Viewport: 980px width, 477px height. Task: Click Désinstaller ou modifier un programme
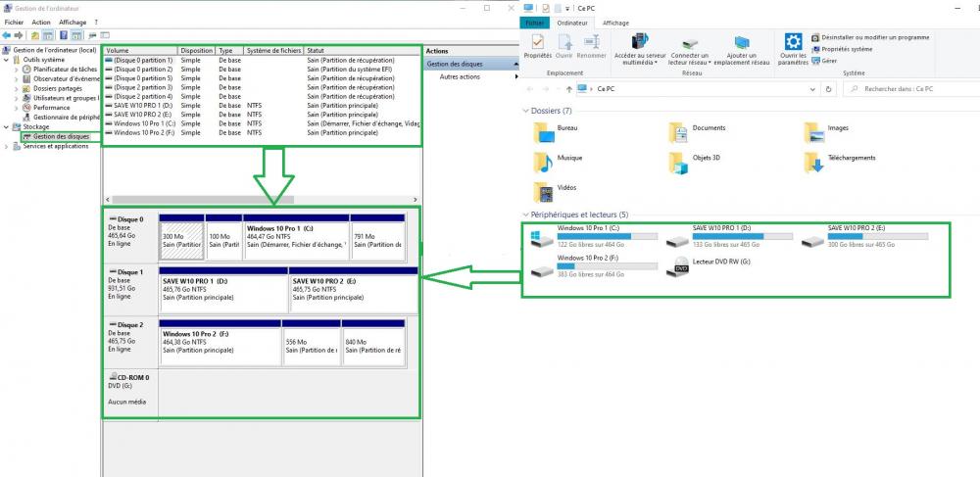[875, 36]
